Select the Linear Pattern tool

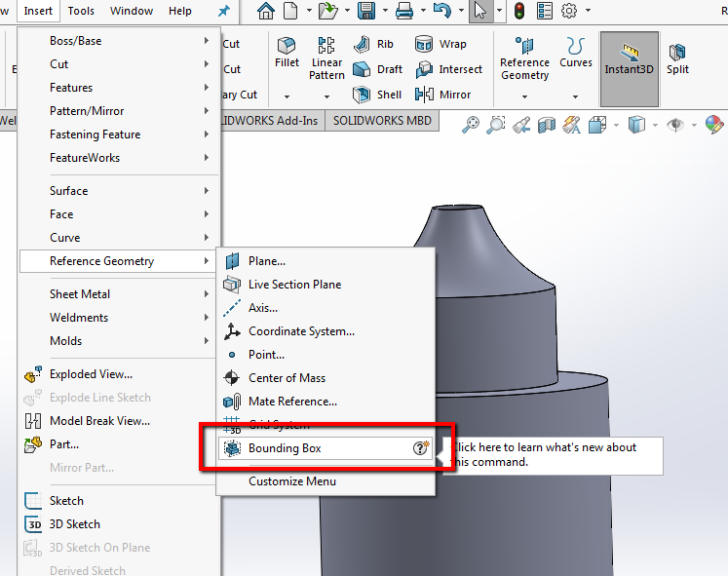point(326,58)
